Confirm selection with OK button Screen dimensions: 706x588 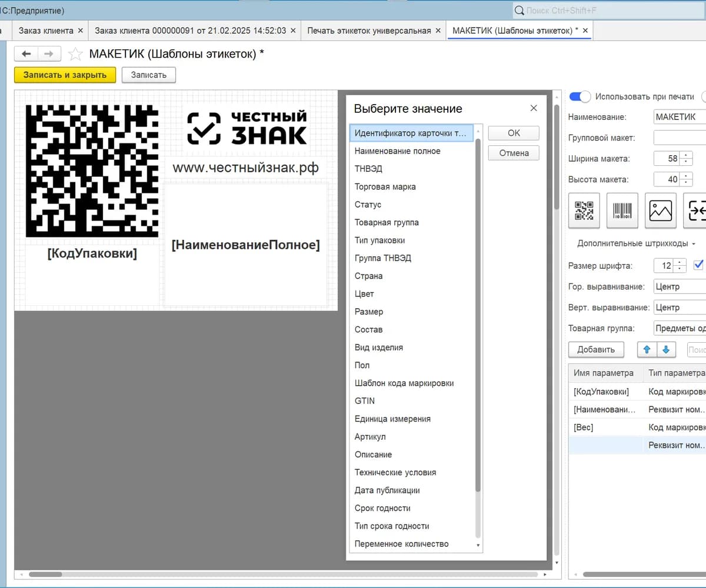click(x=514, y=133)
